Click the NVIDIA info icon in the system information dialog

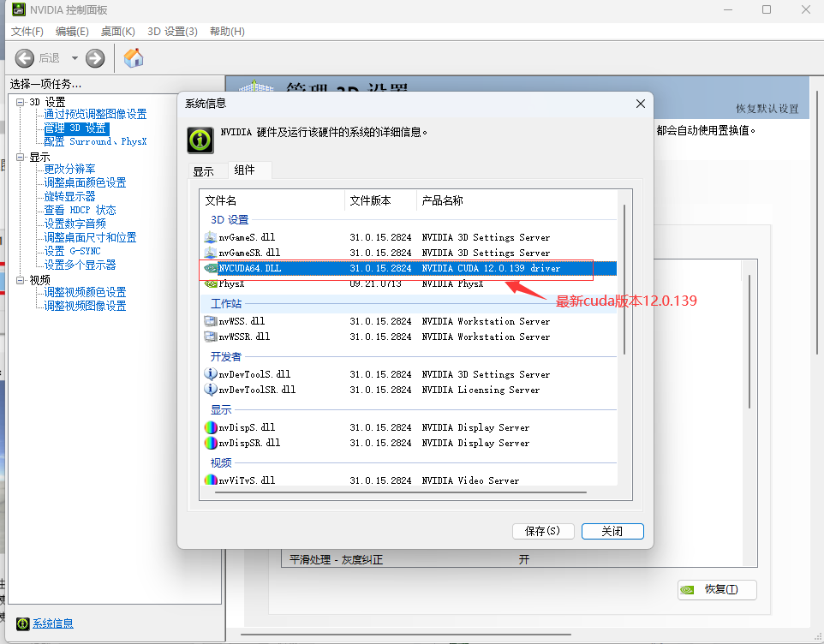point(200,140)
